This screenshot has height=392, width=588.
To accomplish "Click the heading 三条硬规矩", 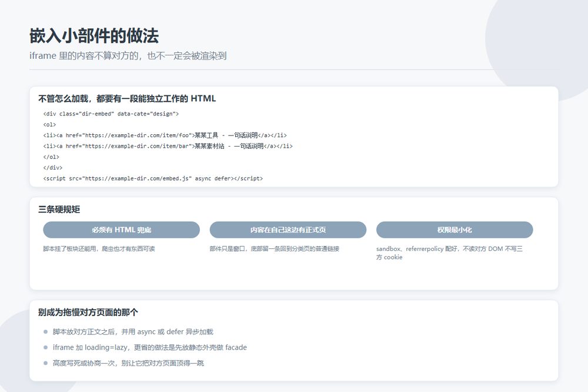I will pos(59,210).
